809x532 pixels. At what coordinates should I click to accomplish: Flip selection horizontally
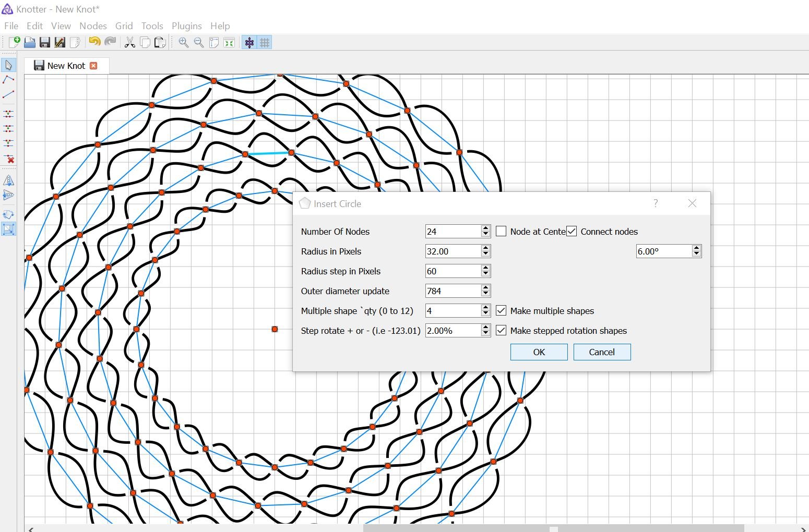click(8, 180)
